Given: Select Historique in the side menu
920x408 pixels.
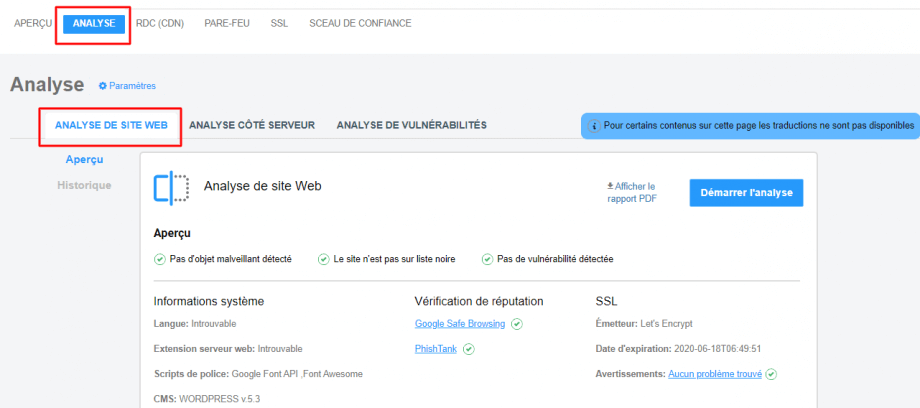Looking at the screenshot, I should tap(84, 185).
